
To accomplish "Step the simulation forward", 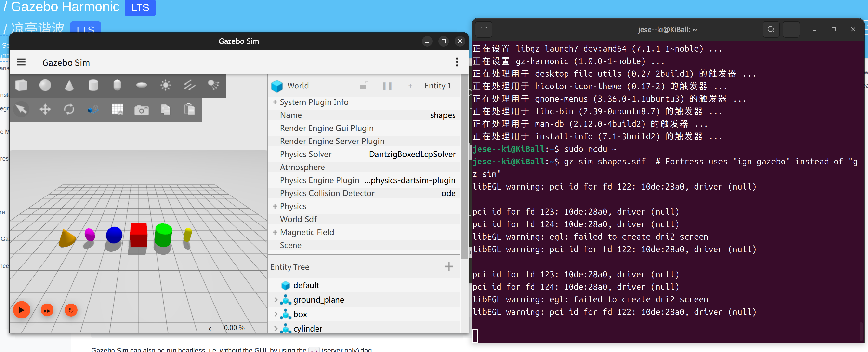I will coord(47,310).
